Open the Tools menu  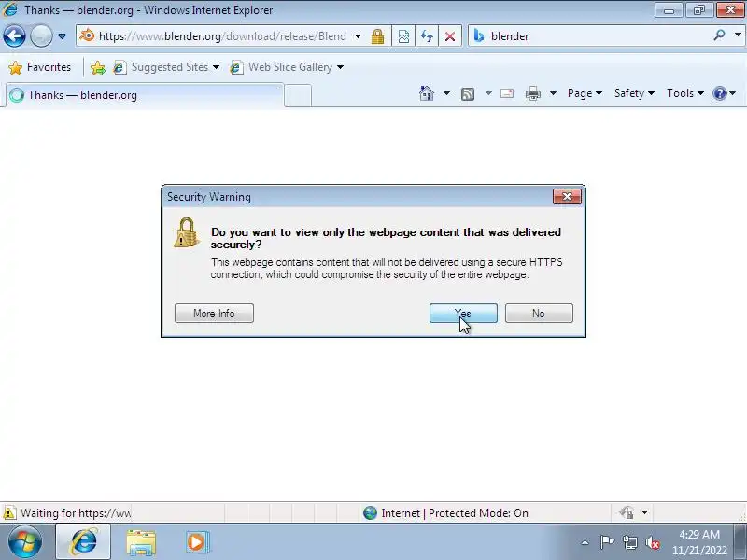[685, 93]
